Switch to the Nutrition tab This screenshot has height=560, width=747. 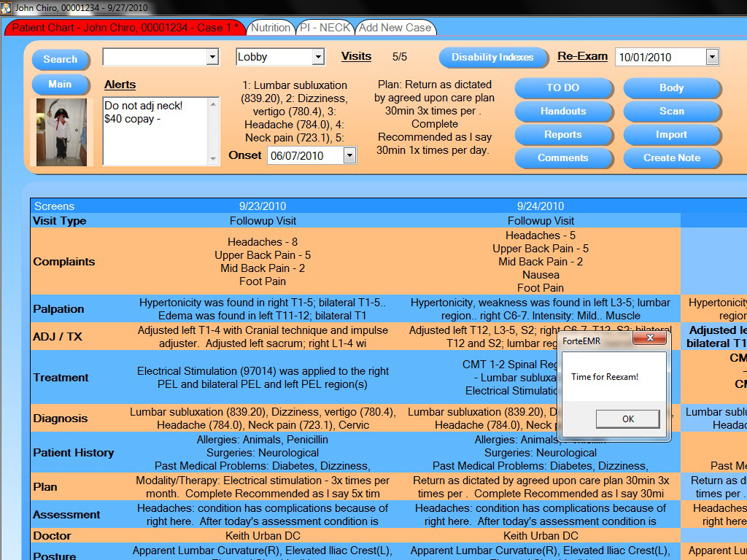271,28
